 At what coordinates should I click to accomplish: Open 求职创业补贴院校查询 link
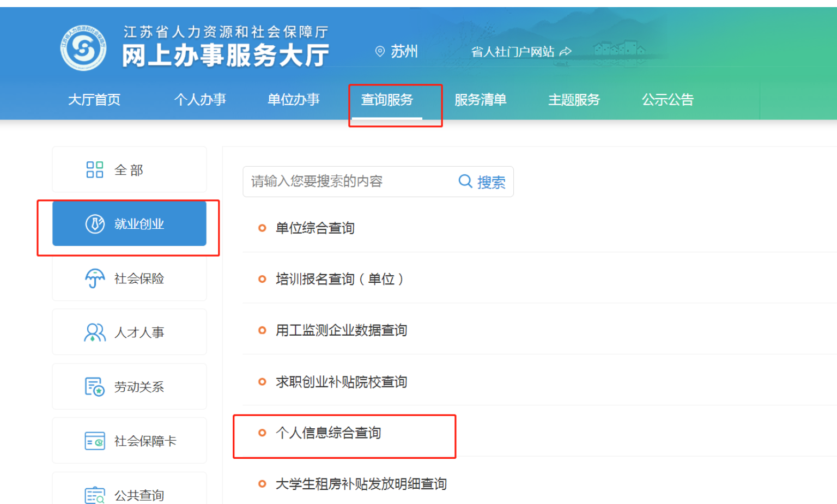341,382
